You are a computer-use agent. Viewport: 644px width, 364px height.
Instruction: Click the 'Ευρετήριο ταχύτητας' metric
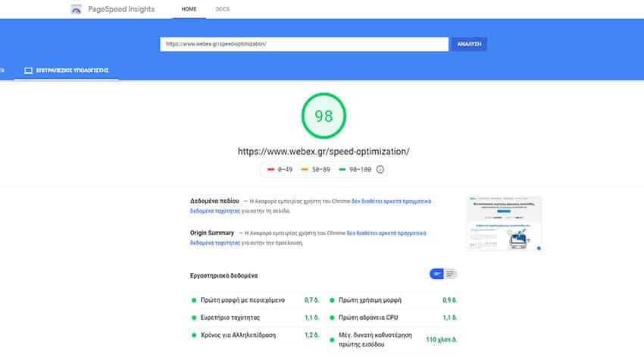230,318
